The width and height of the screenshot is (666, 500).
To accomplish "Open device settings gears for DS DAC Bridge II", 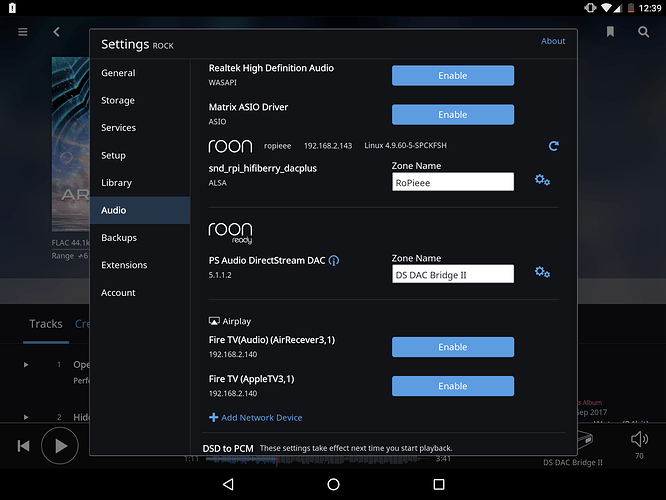I will tap(542, 272).
